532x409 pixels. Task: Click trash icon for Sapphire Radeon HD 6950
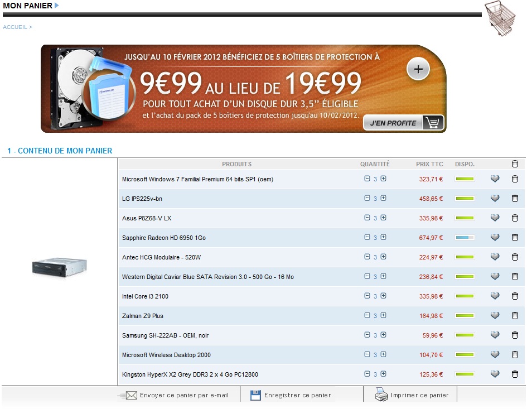pyautogui.click(x=515, y=238)
